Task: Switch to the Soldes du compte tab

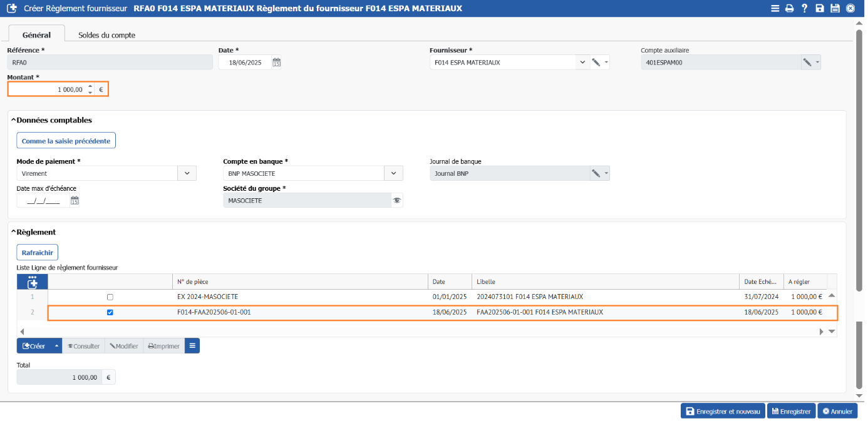Action: [106, 35]
